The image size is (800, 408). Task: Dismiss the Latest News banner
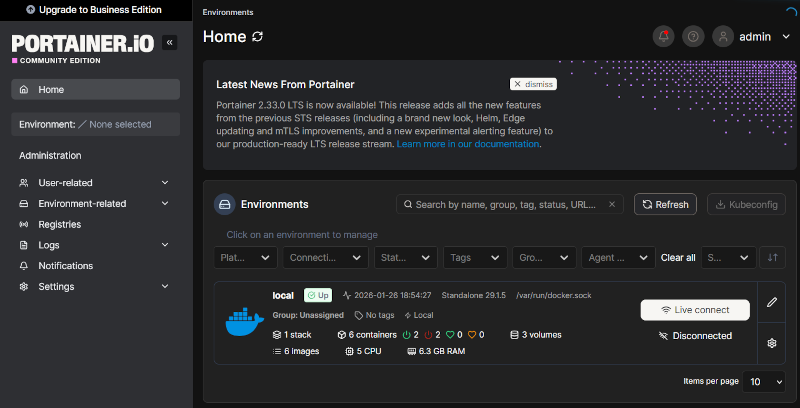(532, 85)
